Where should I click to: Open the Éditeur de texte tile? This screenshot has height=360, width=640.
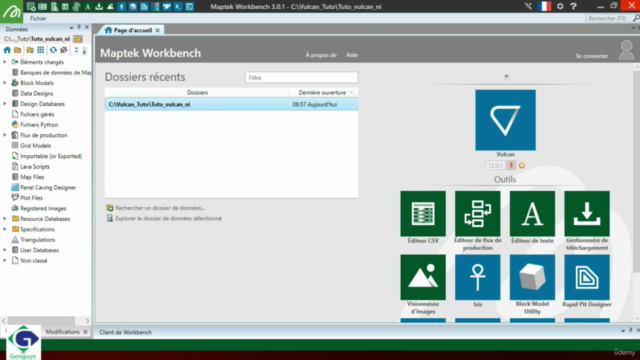(x=532, y=213)
